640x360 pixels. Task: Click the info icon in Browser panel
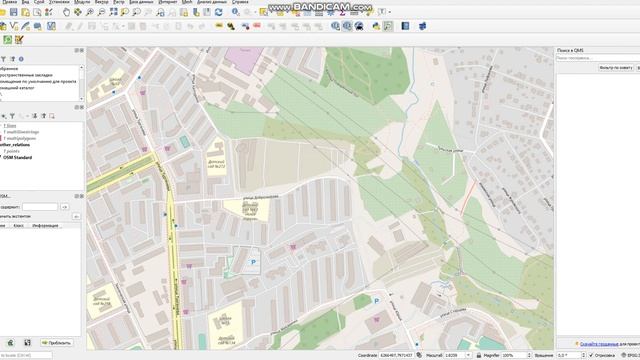coord(21,59)
